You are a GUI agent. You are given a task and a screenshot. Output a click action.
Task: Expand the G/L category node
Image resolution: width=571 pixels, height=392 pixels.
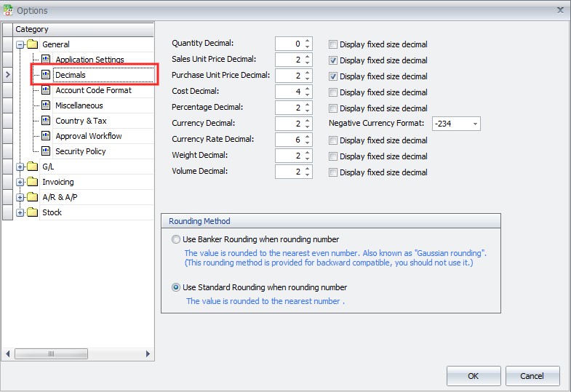(20, 167)
